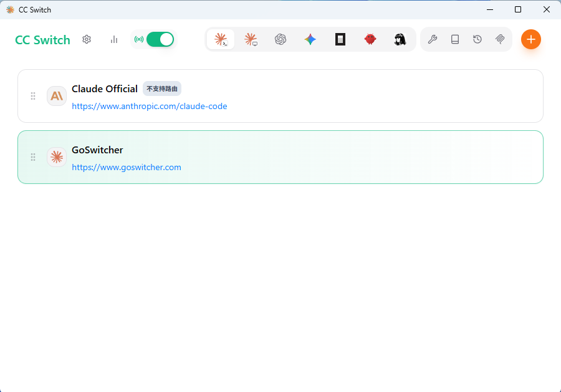
Task: Open the anthropic.com claude-code link
Action: coord(150,106)
